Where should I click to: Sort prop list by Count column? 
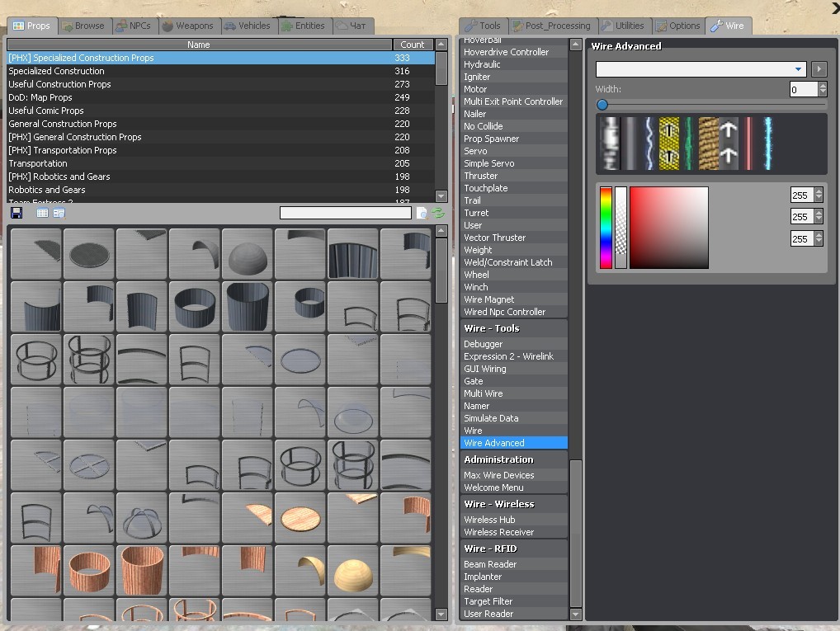coord(413,45)
